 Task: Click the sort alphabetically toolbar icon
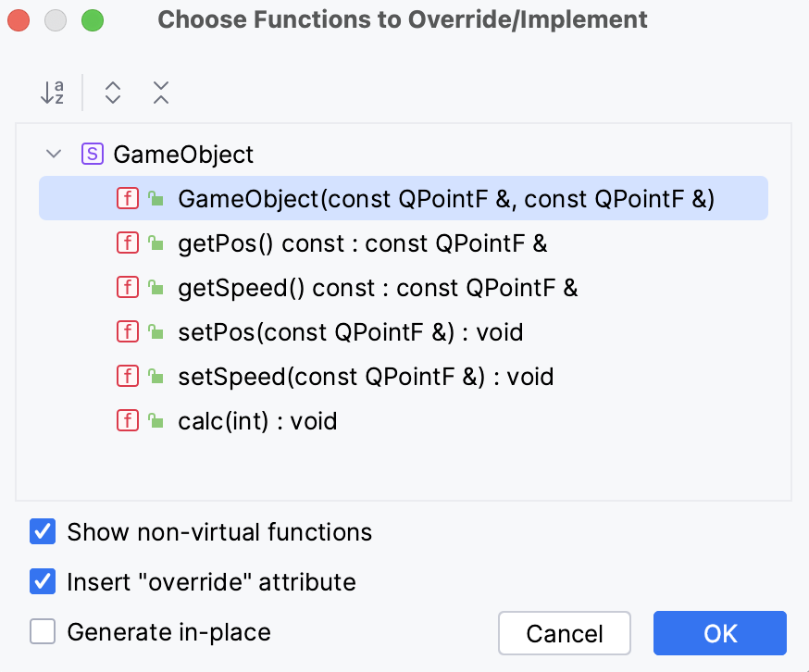[x=52, y=93]
